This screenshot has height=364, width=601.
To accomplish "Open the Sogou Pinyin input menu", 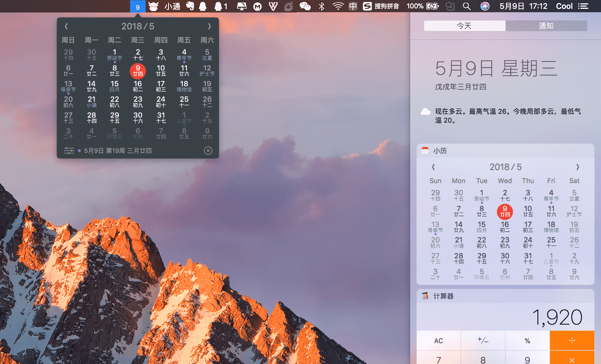I will pyautogui.click(x=381, y=6).
